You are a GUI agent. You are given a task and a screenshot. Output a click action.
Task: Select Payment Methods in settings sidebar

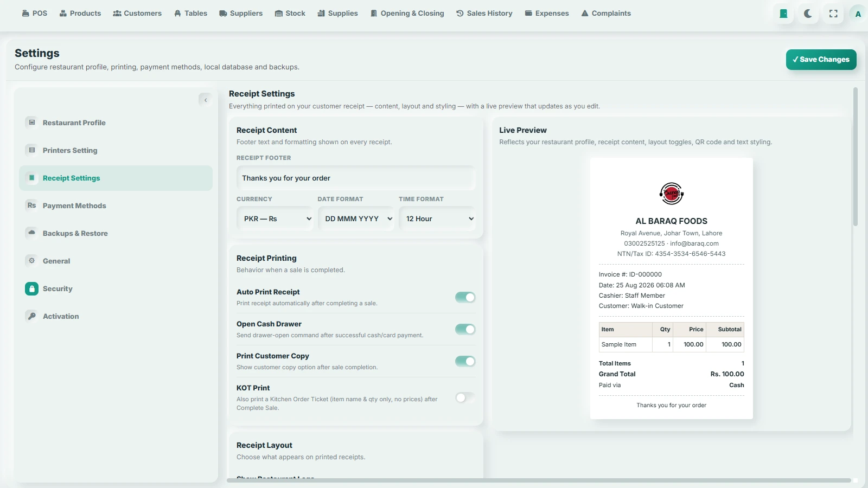116,206
